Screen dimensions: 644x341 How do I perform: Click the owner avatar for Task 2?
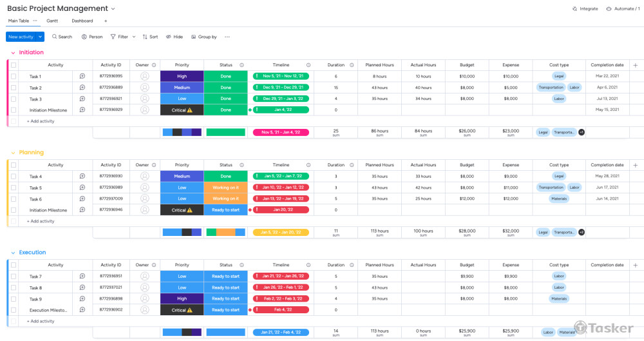144,88
